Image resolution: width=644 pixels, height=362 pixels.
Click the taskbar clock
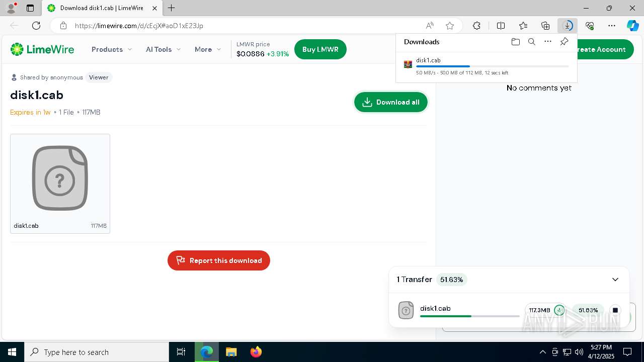(x=602, y=352)
